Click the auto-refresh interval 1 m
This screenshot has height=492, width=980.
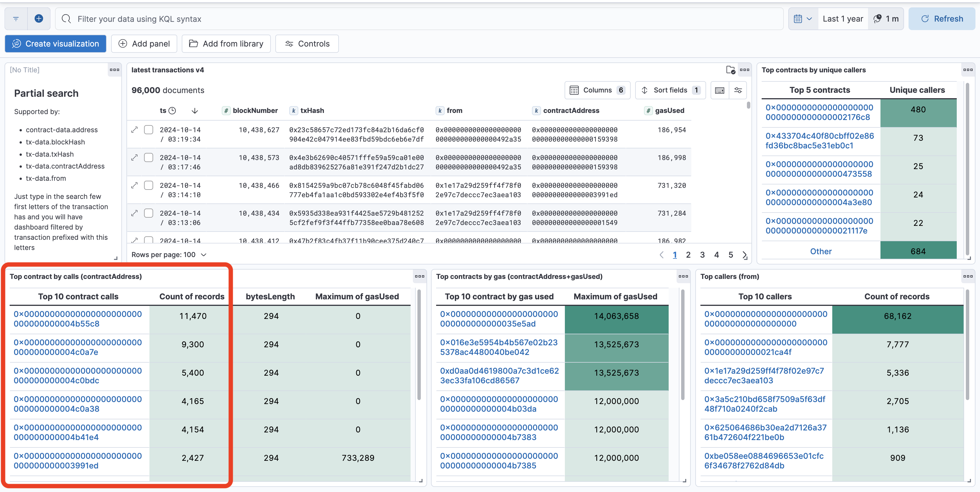[886, 19]
